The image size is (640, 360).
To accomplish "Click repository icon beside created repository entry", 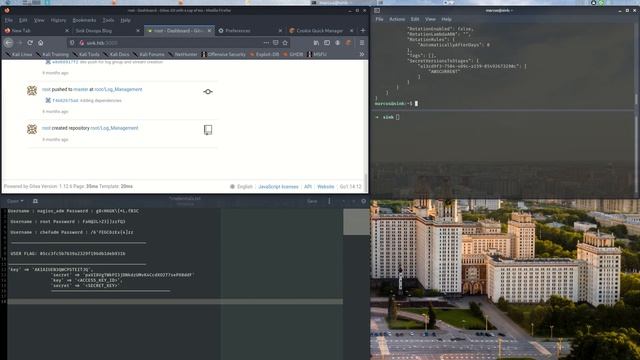I will point(208,130).
